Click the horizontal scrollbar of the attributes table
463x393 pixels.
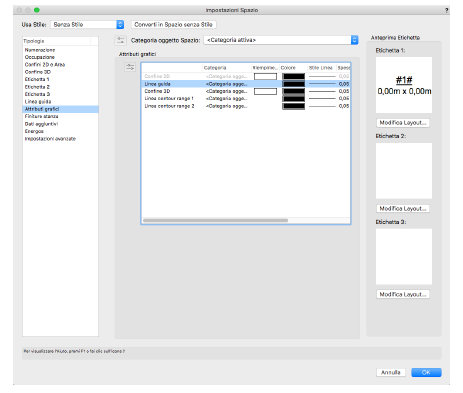215,220
